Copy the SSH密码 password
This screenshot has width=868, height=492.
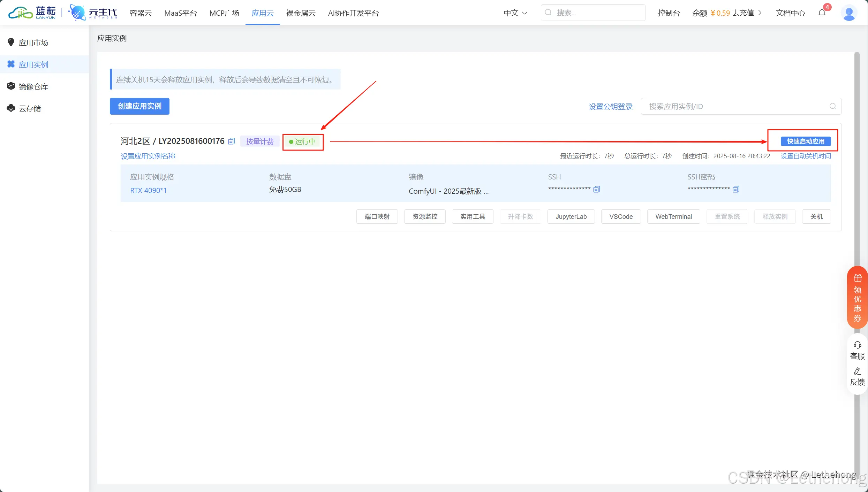(x=736, y=189)
